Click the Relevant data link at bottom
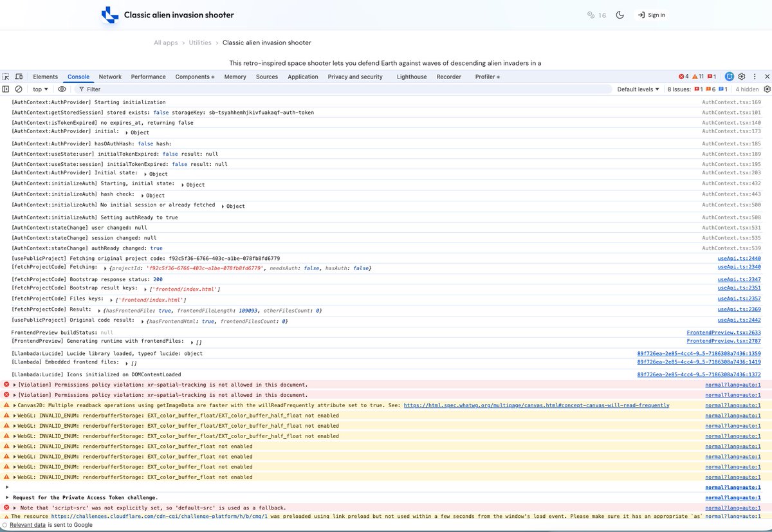772x532 pixels. coord(28,525)
